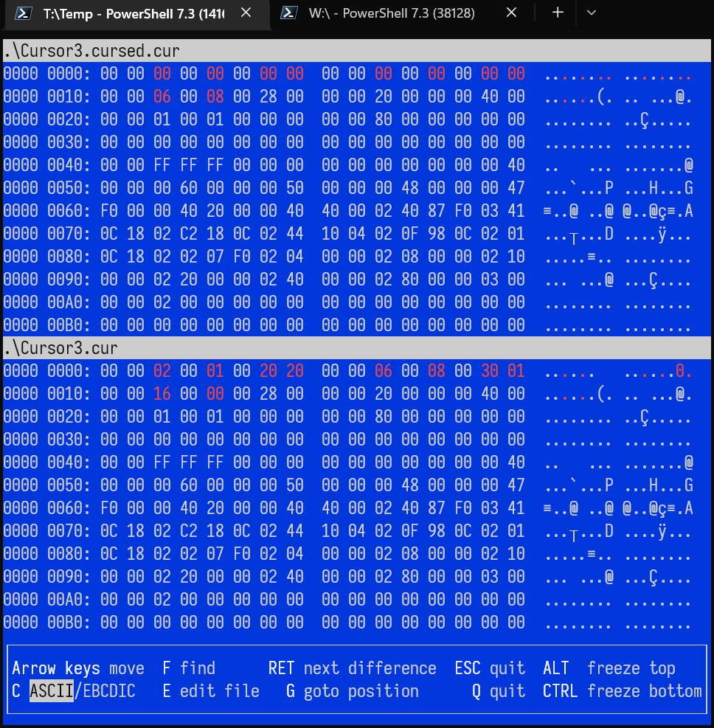Select the T:\Temp - PowerShell 7.3 tab
This screenshot has height=728, width=714.
tap(133, 13)
